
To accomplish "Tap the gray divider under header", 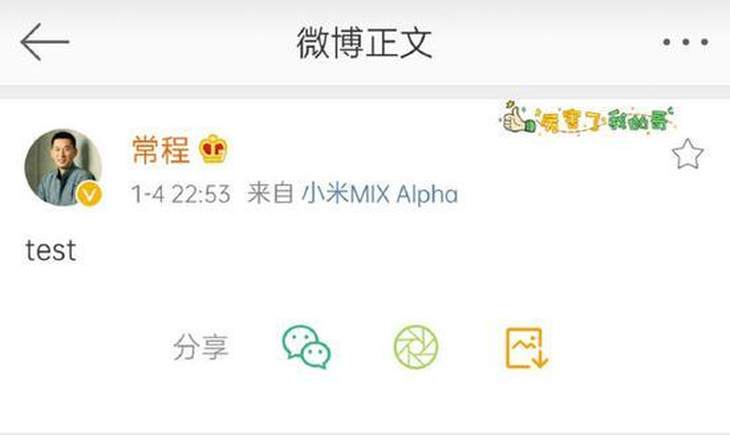I will [365, 92].
